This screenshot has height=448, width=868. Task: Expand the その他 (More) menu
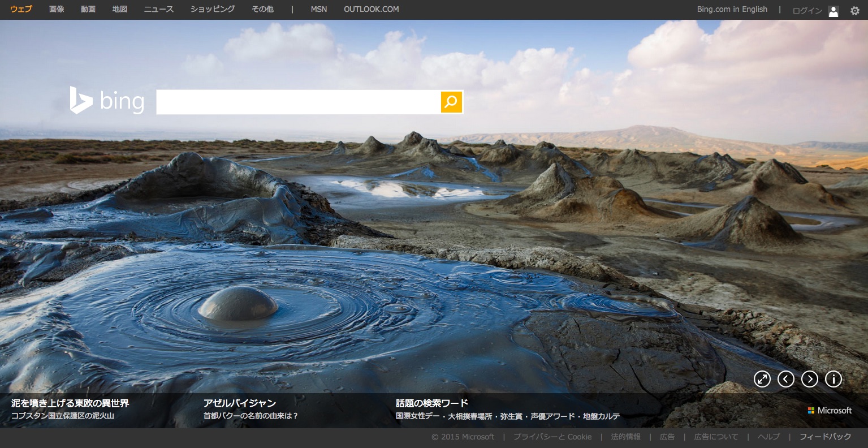[x=262, y=9]
